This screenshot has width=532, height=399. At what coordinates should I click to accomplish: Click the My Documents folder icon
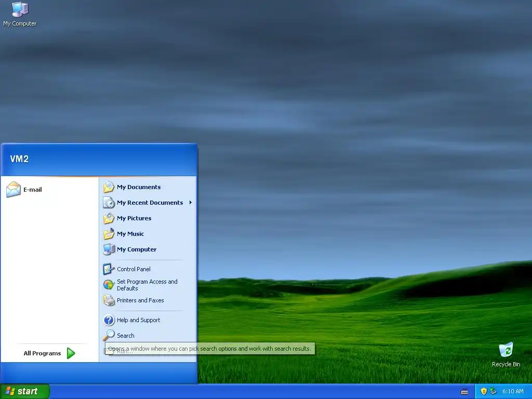pyautogui.click(x=109, y=187)
